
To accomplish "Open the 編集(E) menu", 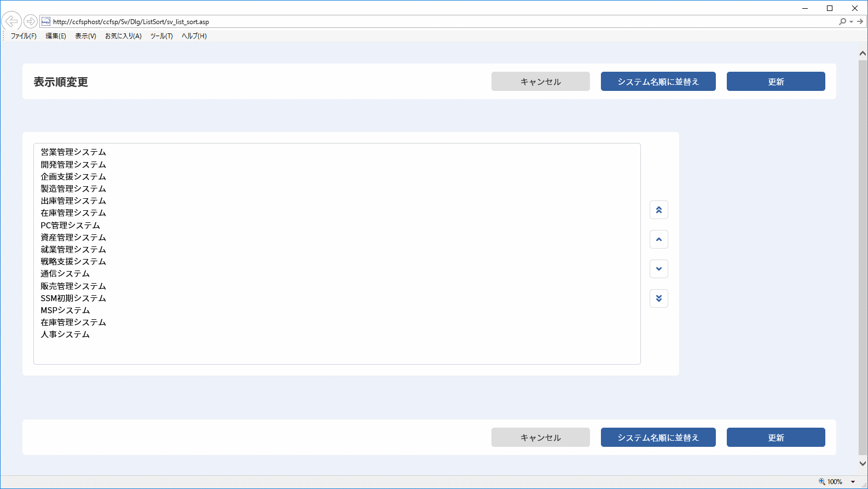I will pyautogui.click(x=56, y=36).
